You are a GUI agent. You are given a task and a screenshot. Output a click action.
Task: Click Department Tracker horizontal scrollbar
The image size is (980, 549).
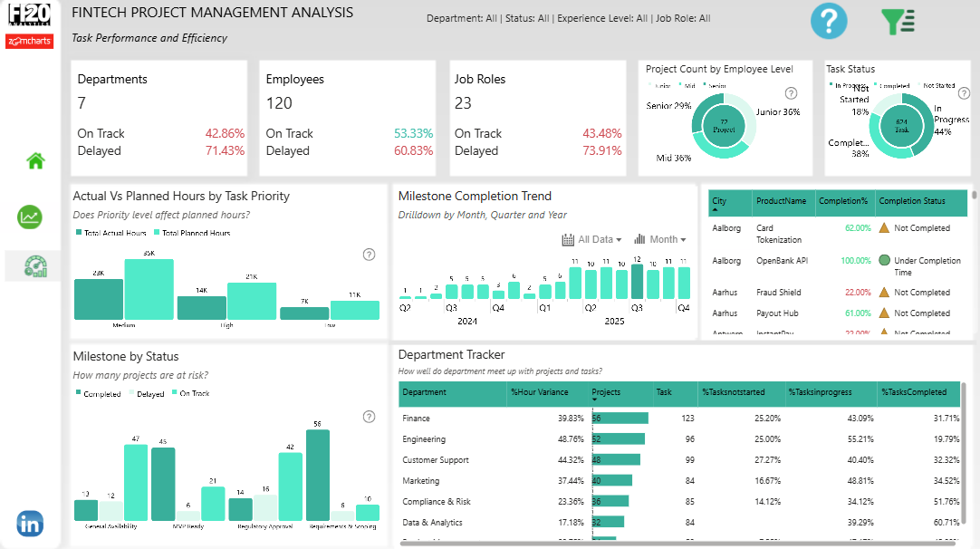pyautogui.click(x=678, y=544)
